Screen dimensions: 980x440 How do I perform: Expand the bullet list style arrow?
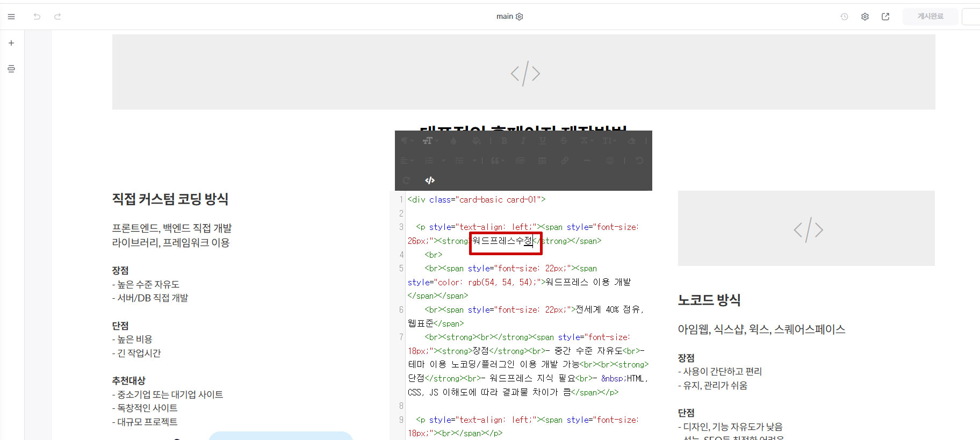474,161
